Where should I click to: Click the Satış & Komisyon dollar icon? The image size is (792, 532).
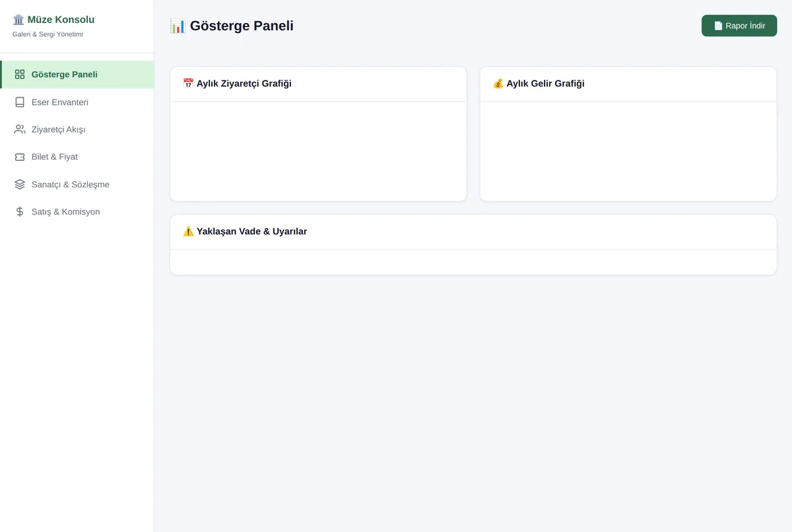point(20,212)
